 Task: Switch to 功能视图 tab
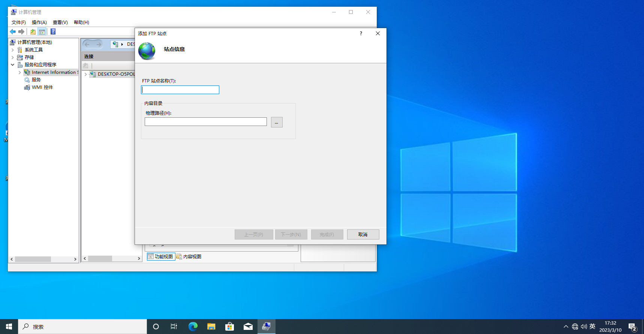tap(161, 256)
